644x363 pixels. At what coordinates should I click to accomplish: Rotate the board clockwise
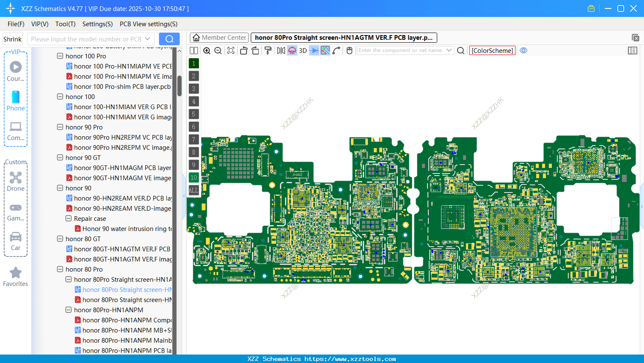click(x=255, y=50)
